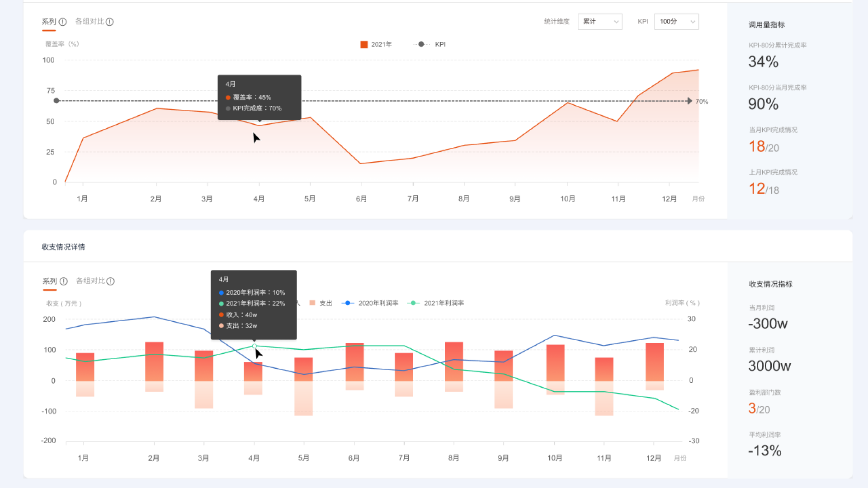Click 4月 data point on green profit line
Image resolution: width=868 pixels, height=488 pixels.
click(x=255, y=346)
